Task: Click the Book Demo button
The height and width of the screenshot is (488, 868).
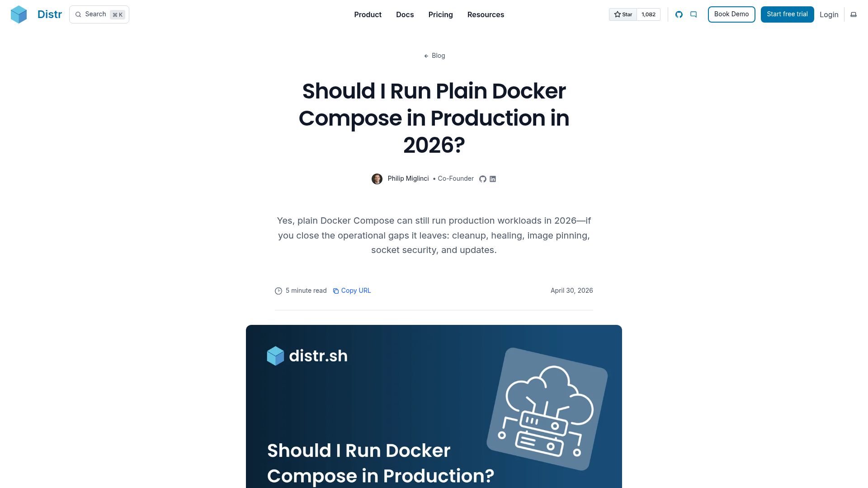Action: pyautogui.click(x=731, y=14)
